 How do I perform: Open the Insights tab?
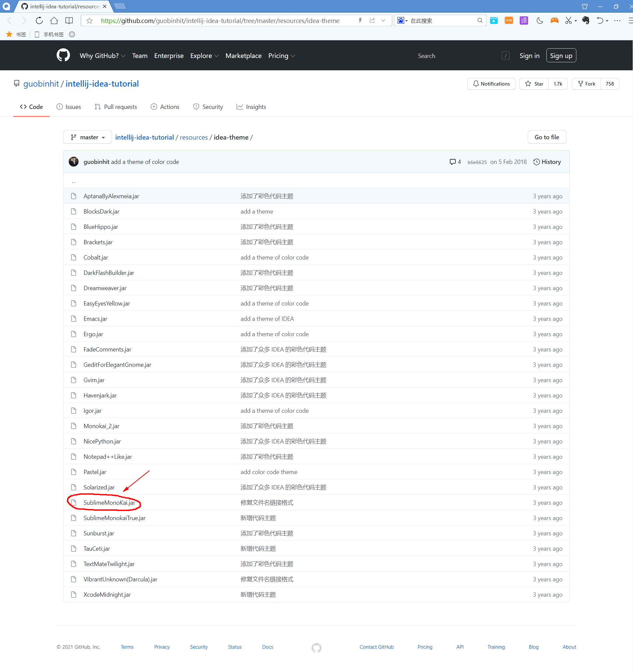[251, 107]
